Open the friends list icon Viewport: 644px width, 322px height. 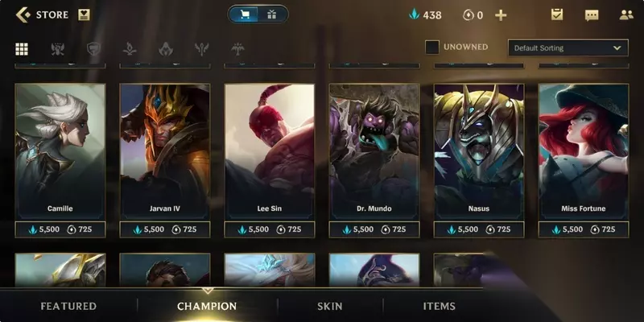pos(626,15)
